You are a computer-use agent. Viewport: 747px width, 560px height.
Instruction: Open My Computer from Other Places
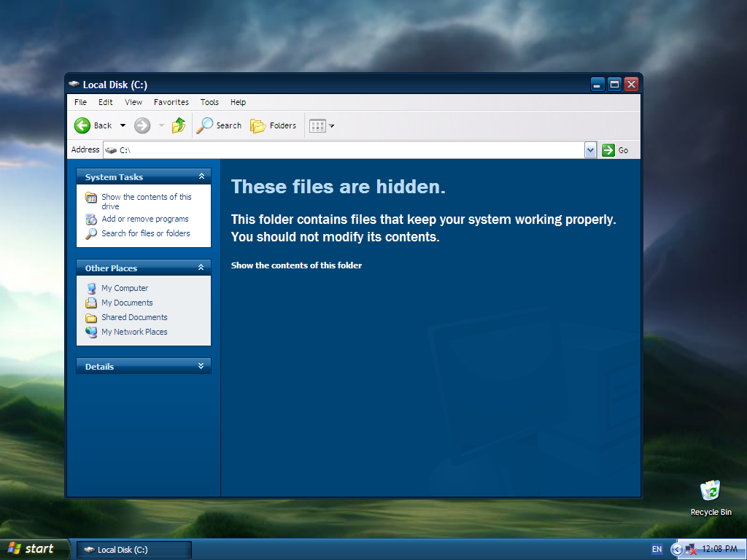pos(125,288)
